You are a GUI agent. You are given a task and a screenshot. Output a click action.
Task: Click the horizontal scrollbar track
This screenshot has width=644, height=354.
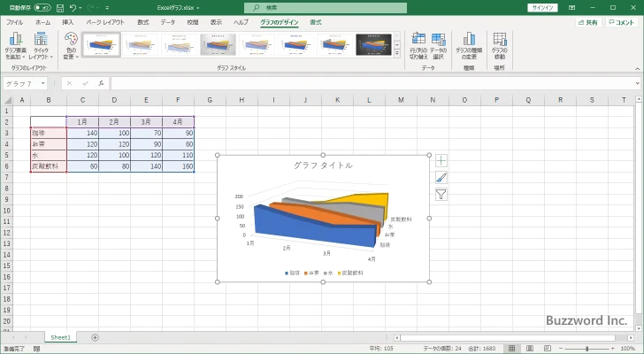[507, 337]
